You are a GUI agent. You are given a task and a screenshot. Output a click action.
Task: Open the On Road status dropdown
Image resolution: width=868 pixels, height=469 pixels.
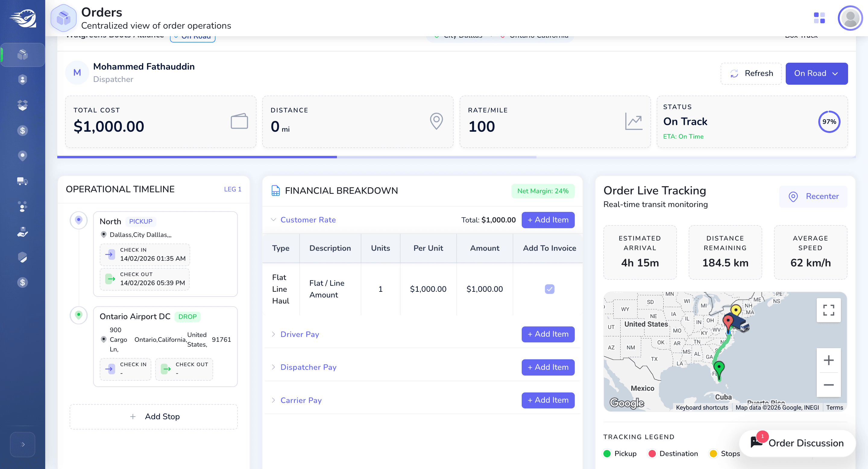[x=816, y=74]
